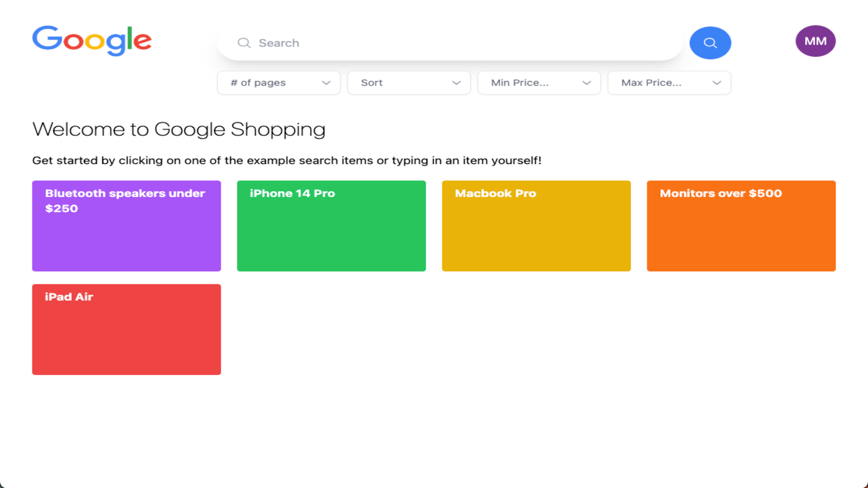868x488 pixels.
Task: Open the # of pages dropdown
Action: point(278,83)
